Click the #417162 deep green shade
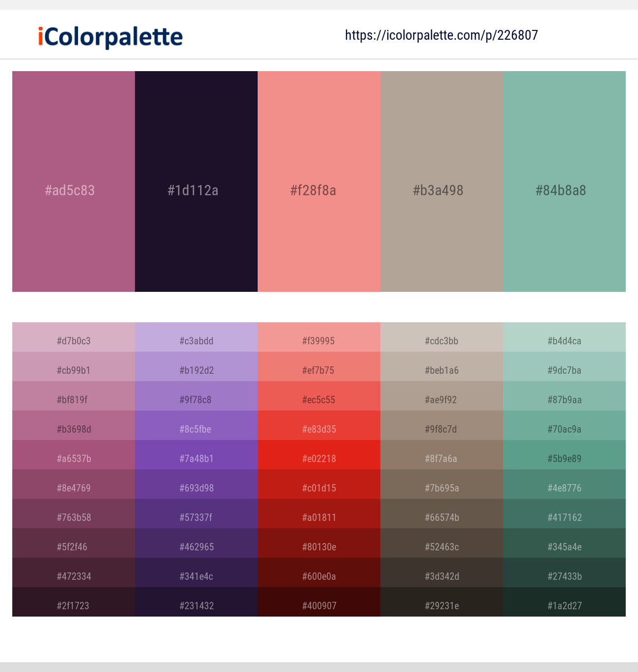This screenshot has height=672, width=638. point(564,517)
